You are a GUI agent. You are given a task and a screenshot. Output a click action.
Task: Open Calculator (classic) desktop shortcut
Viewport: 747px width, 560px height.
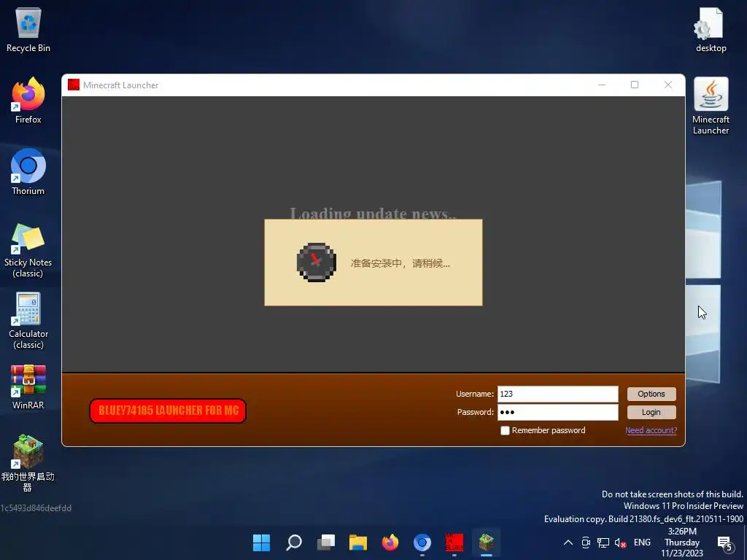[28, 321]
